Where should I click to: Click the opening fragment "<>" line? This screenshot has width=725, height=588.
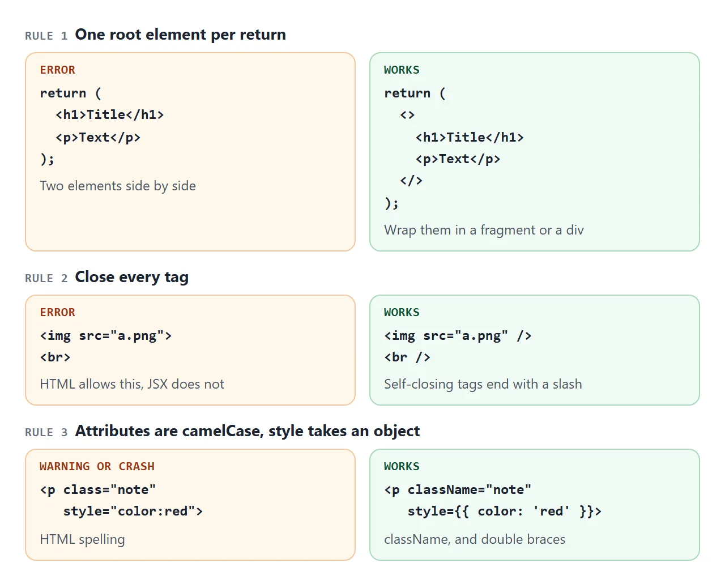click(x=407, y=115)
